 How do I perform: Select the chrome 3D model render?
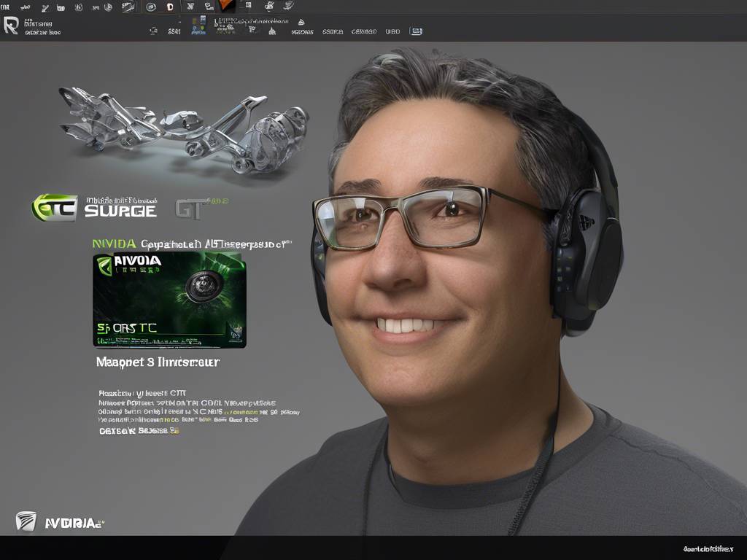pyautogui.click(x=183, y=130)
